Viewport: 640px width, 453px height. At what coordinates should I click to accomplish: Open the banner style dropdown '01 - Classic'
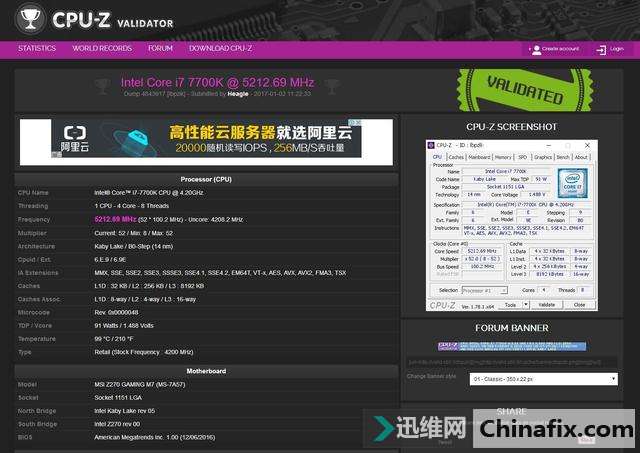pos(544,379)
